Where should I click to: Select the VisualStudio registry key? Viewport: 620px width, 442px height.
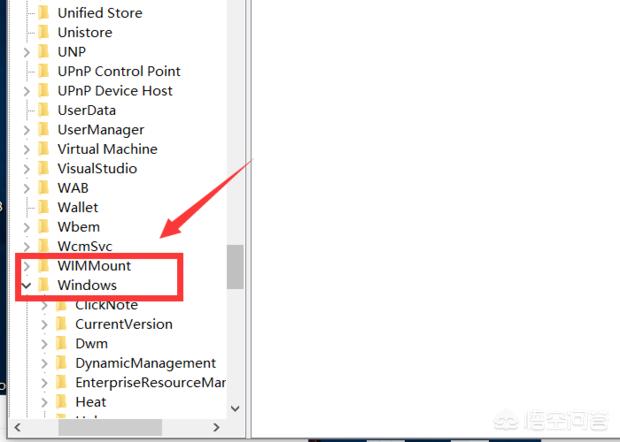tap(97, 168)
